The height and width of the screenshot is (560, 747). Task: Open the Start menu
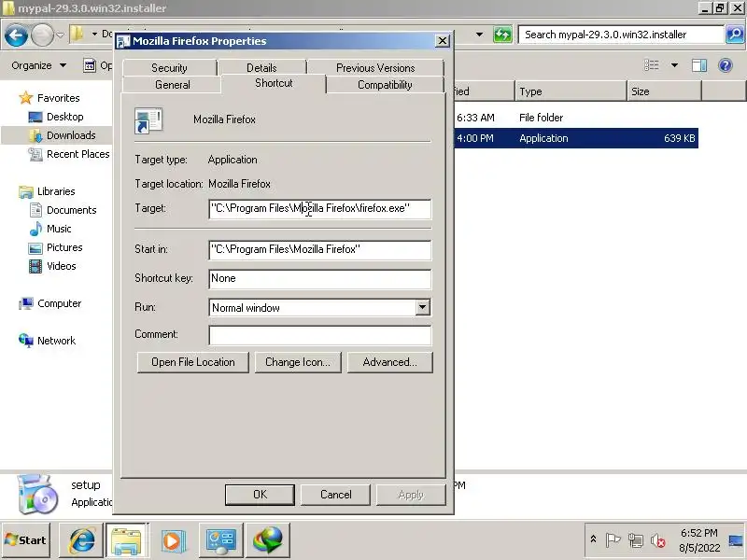26,540
